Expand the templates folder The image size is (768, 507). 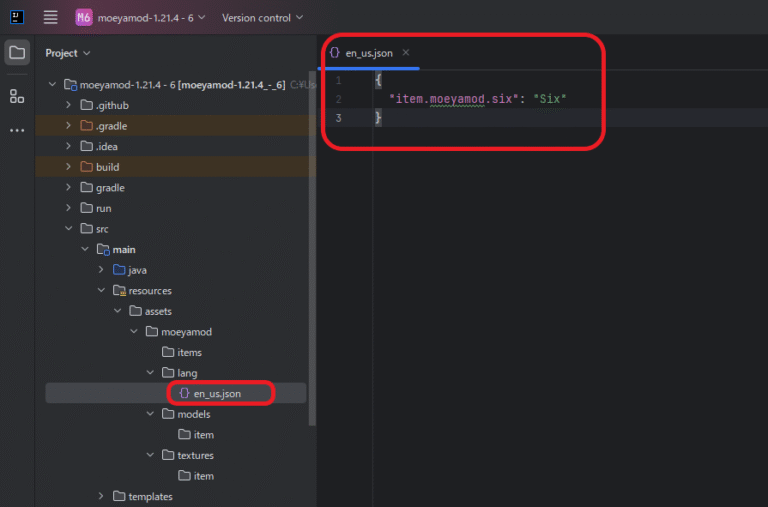click(x=101, y=496)
